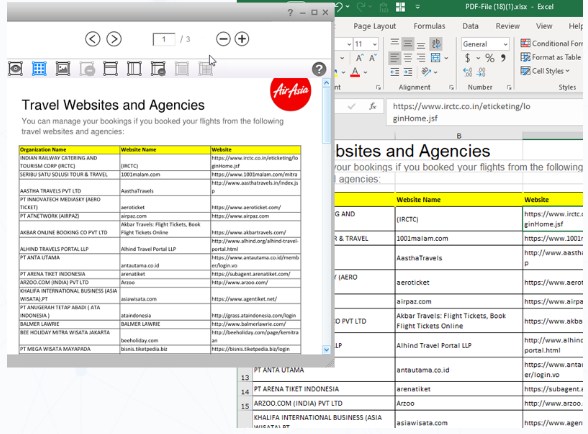Open Alignment group dialog launcher
Screen dimensions: 588x434
pyautogui.click(x=451, y=87)
